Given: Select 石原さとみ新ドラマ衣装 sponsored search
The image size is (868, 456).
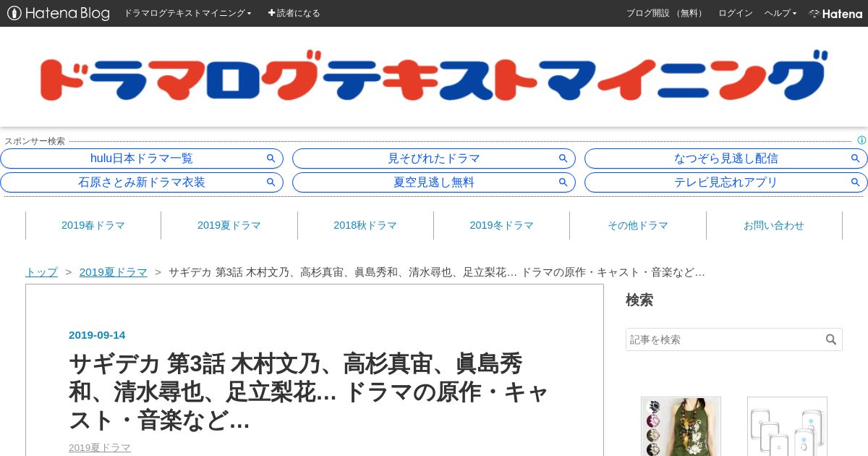Looking at the screenshot, I should (x=142, y=182).
